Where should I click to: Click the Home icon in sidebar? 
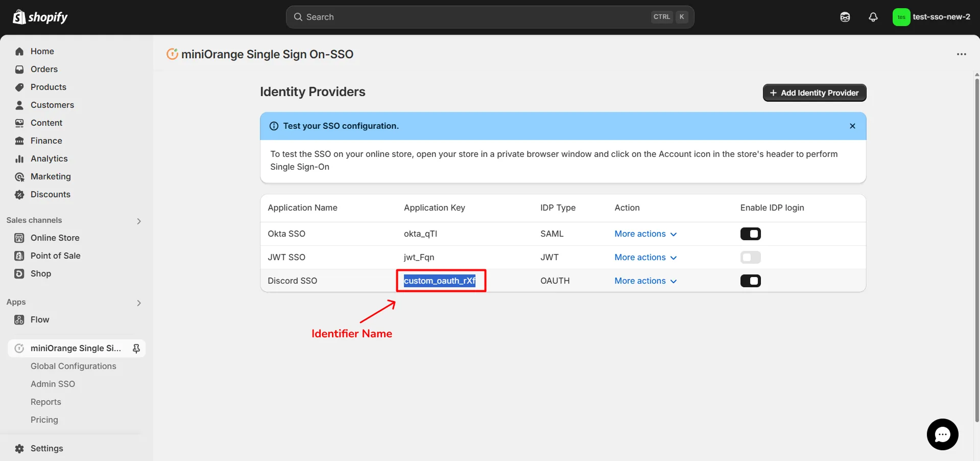(19, 51)
